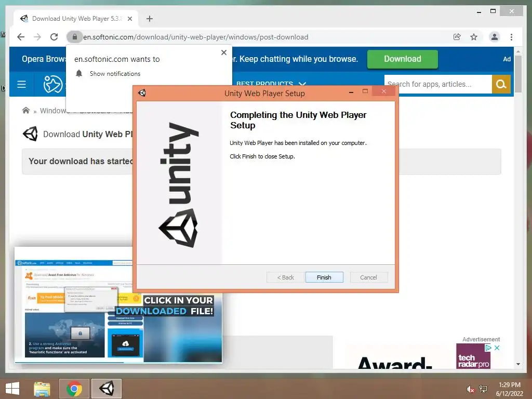Close the Unity Web Player Setup window
The height and width of the screenshot is (399, 532).
click(384, 91)
